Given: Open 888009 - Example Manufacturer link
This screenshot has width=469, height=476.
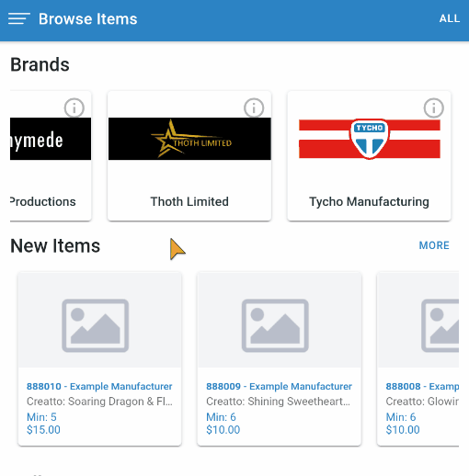Looking at the screenshot, I should pos(279,386).
